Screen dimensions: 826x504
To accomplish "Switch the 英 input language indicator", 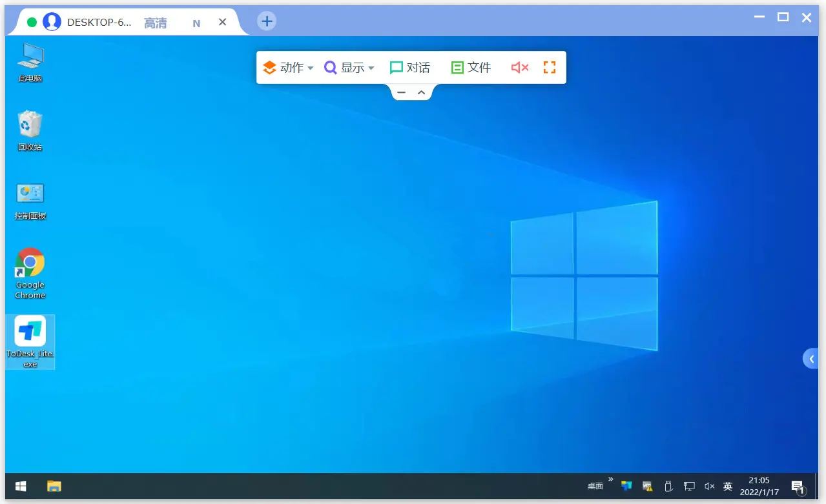I will click(x=727, y=486).
